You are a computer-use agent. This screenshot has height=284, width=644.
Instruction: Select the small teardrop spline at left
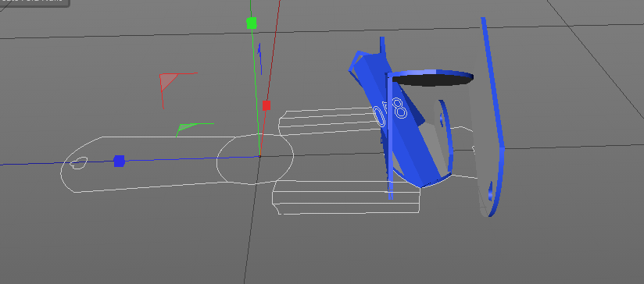point(78,163)
